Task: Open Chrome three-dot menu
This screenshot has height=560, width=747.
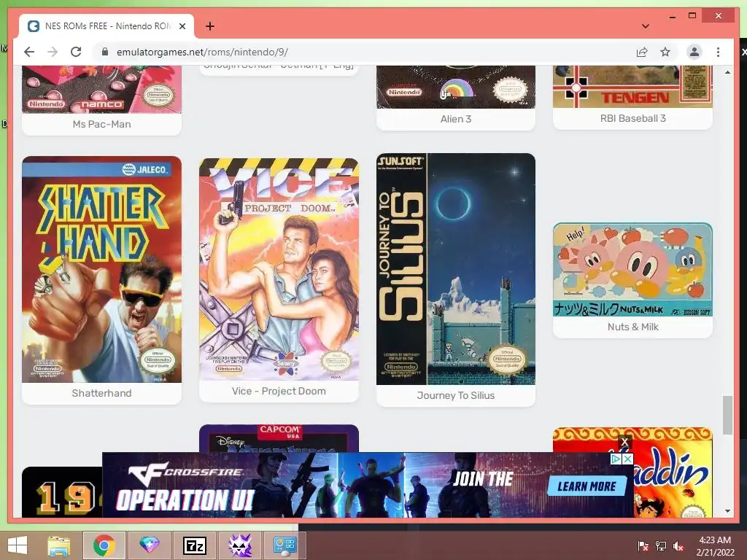Action: tap(718, 52)
